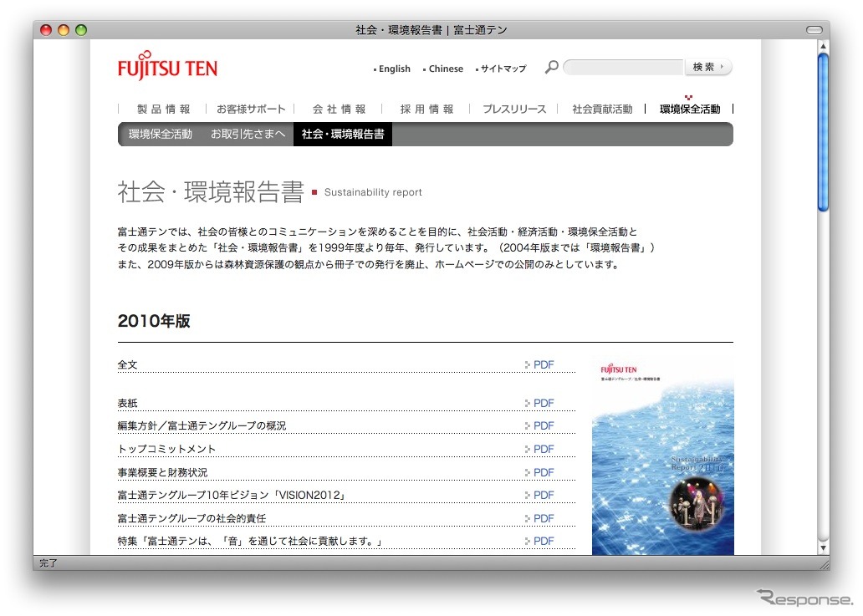This screenshot has height=616, width=863.
Task: Click the magnifying glass search icon
Action: click(549, 67)
